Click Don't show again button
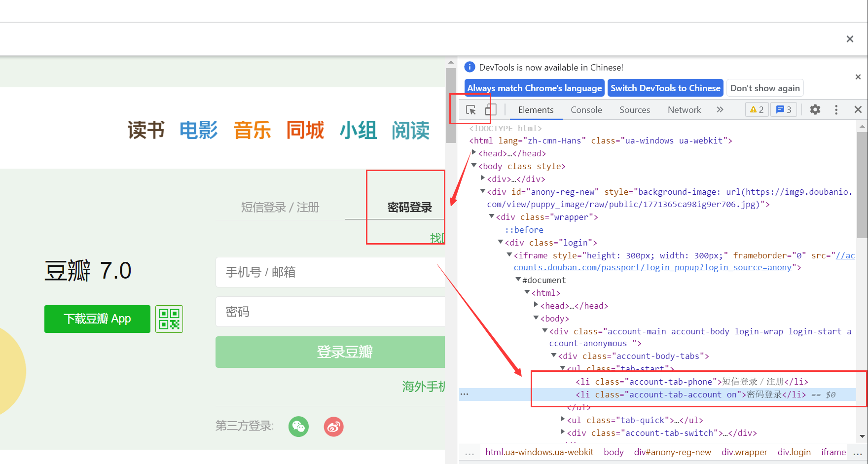The image size is (868, 464). coord(765,88)
